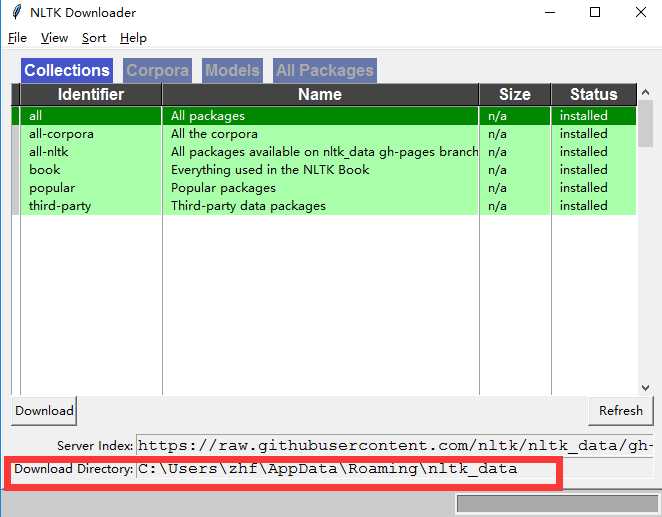
Task: Switch to the Models tab
Action: (x=232, y=70)
